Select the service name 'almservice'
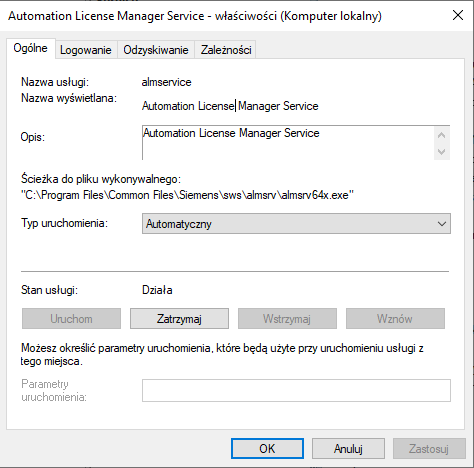Screen dimensions: 474x468 166,82
